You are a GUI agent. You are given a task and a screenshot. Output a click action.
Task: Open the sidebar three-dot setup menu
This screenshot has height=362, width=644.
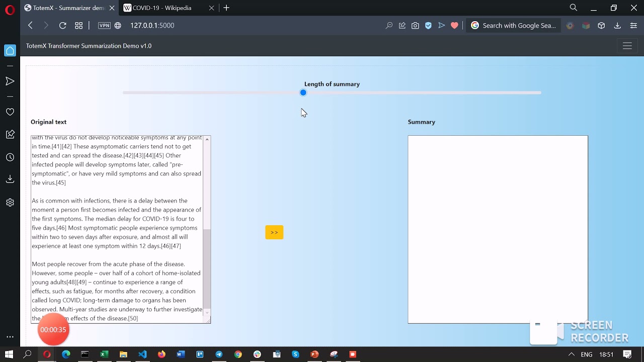pos(10,337)
